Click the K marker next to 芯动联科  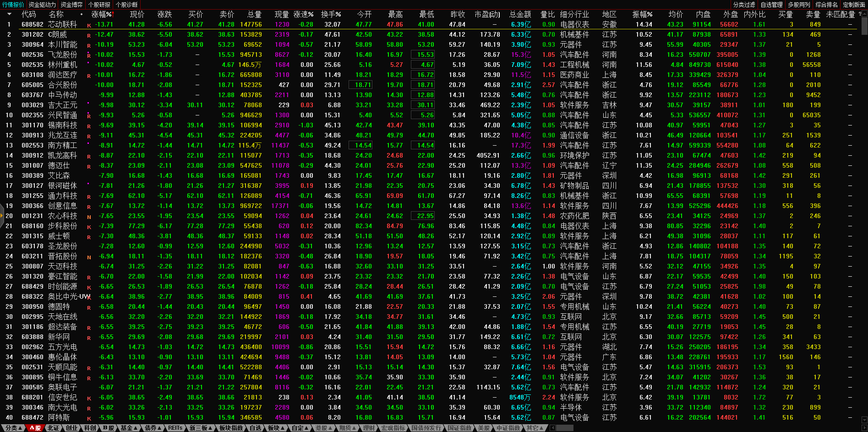89,26
